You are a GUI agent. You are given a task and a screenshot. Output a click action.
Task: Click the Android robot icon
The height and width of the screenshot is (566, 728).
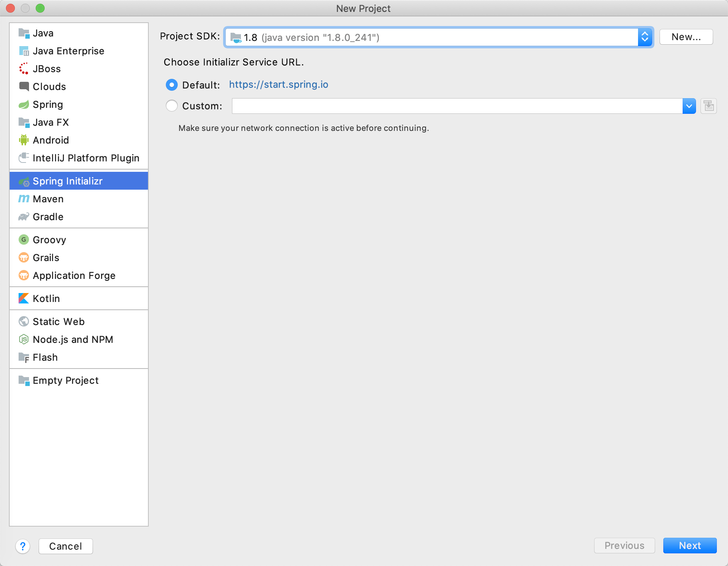pyautogui.click(x=23, y=140)
